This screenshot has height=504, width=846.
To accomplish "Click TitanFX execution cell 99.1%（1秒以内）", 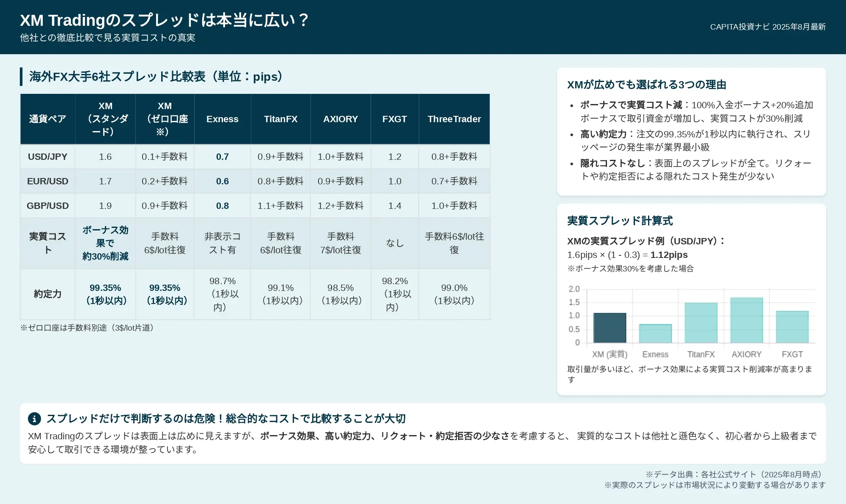I will point(280,294).
